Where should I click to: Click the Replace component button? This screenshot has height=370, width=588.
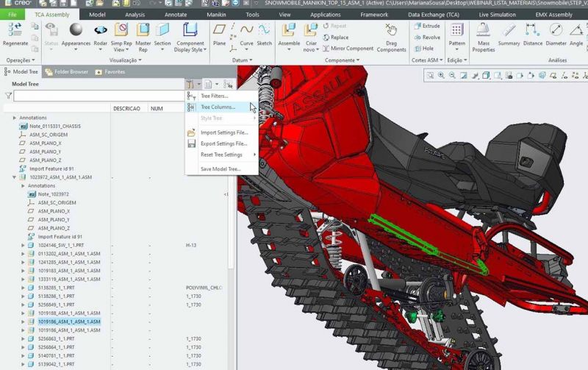pos(336,38)
